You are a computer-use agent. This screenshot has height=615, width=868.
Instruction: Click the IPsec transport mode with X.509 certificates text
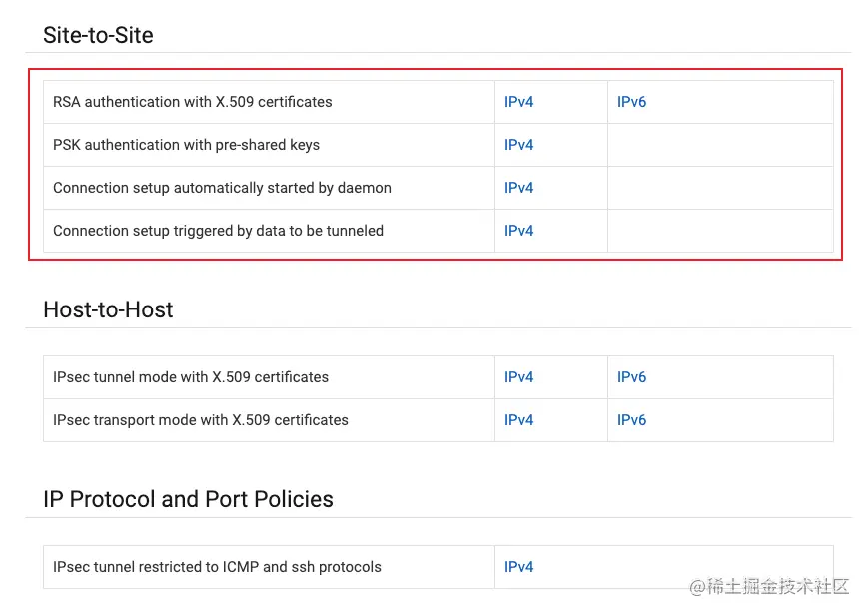(x=200, y=420)
